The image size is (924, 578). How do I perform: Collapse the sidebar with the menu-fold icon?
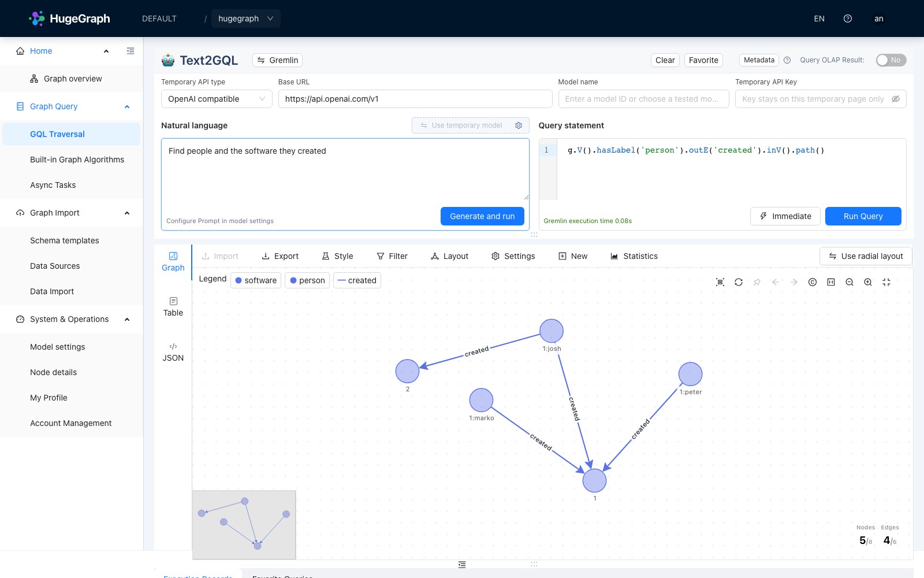coord(131,51)
